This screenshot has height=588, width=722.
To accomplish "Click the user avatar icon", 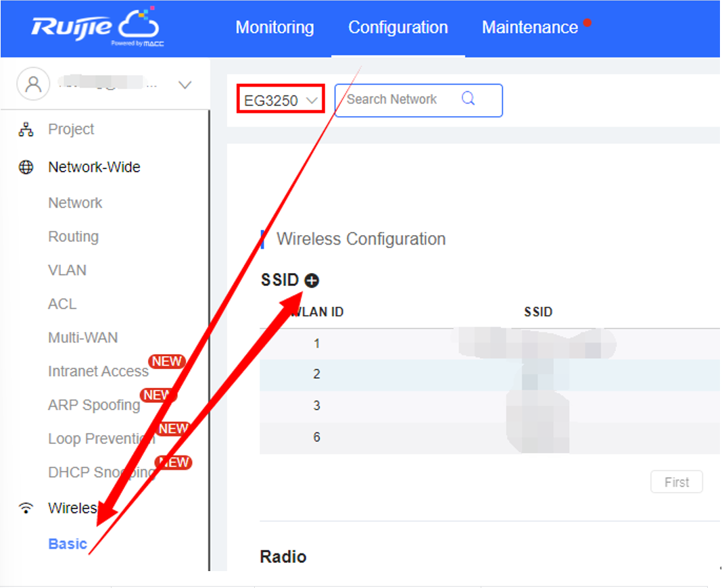I will point(33,84).
